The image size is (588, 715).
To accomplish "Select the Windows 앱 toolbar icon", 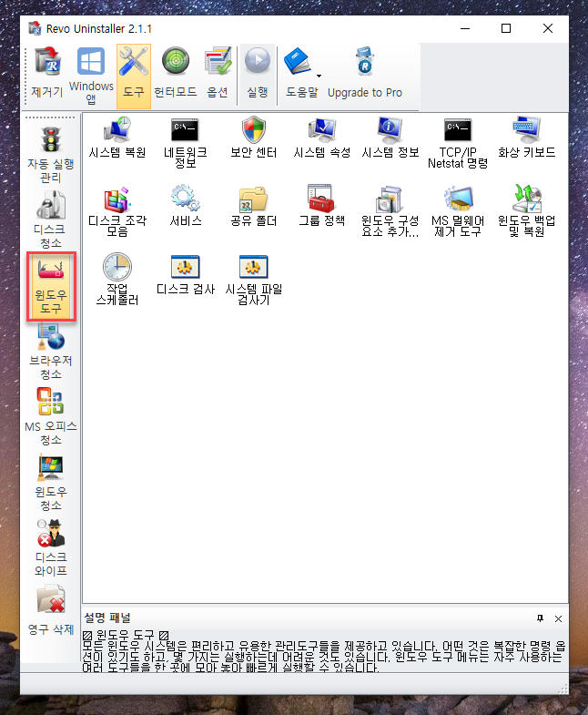I will pos(91,76).
